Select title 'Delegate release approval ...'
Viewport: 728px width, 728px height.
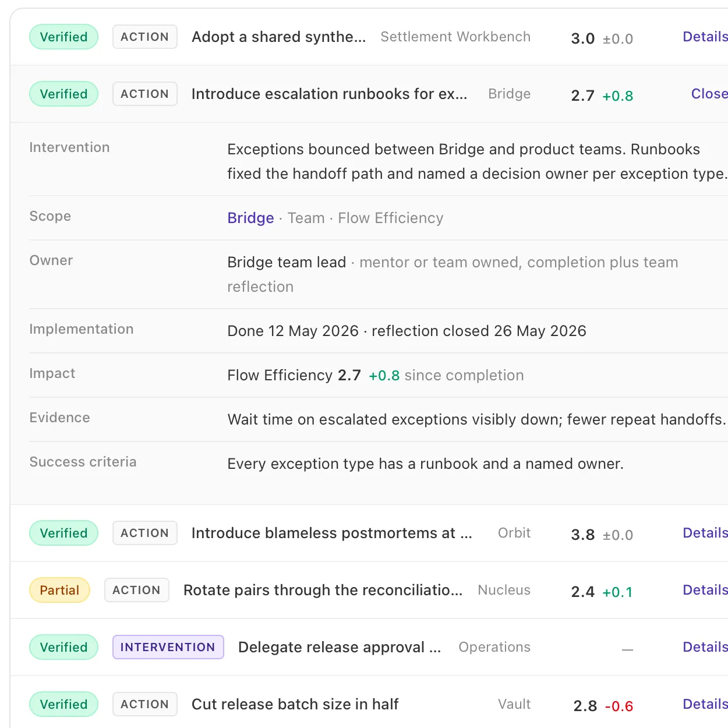[x=340, y=647]
